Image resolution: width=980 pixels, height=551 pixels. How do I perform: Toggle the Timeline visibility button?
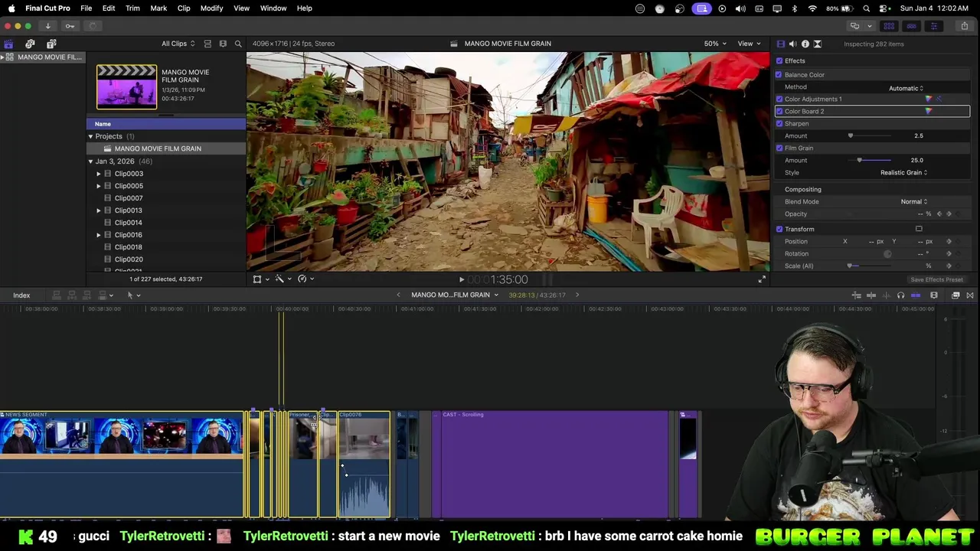click(911, 26)
